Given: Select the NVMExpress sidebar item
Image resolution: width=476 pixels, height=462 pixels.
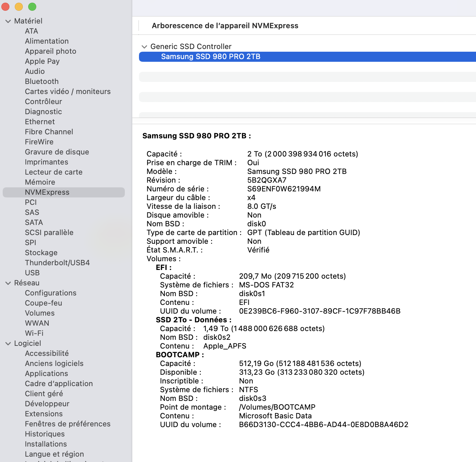Looking at the screenshot, I should (x=64, y=192).
